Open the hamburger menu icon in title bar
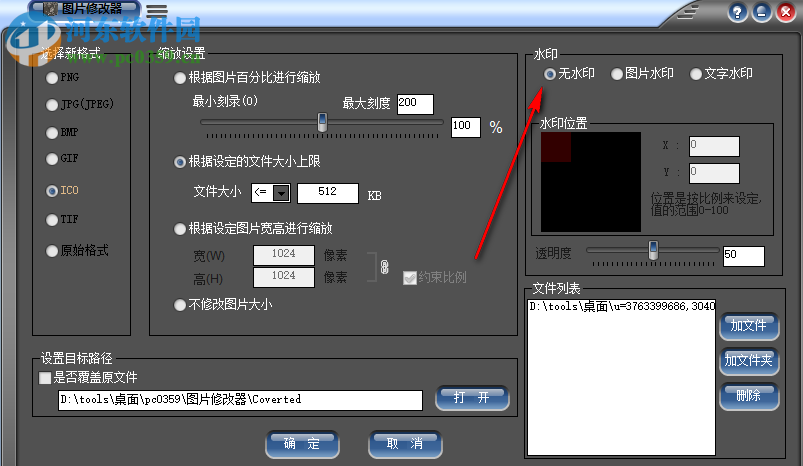The image size is (803, 466). tap(157, 10)
